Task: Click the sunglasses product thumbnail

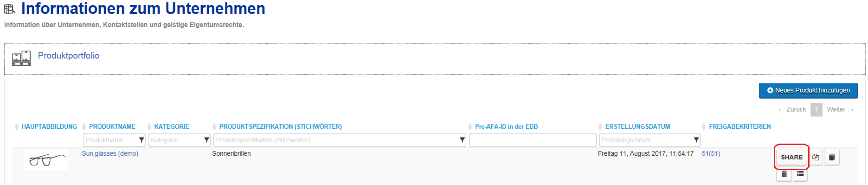Action: pyautogui.click(x=45, y=160)
